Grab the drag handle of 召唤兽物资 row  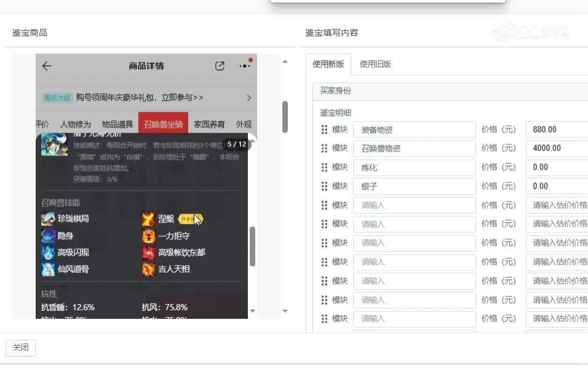pos(324,149)
